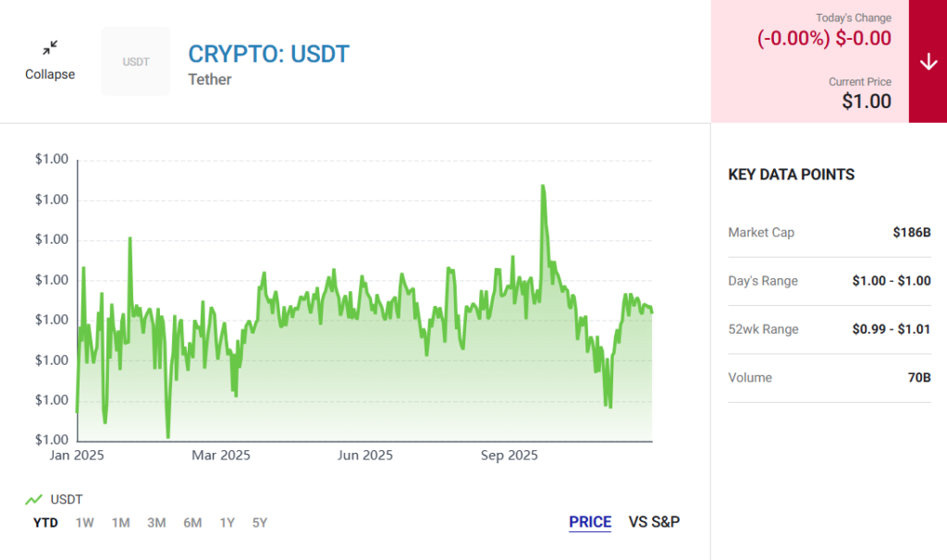Click the Market Cap data row
947x560 pixels.
[829, 233]
